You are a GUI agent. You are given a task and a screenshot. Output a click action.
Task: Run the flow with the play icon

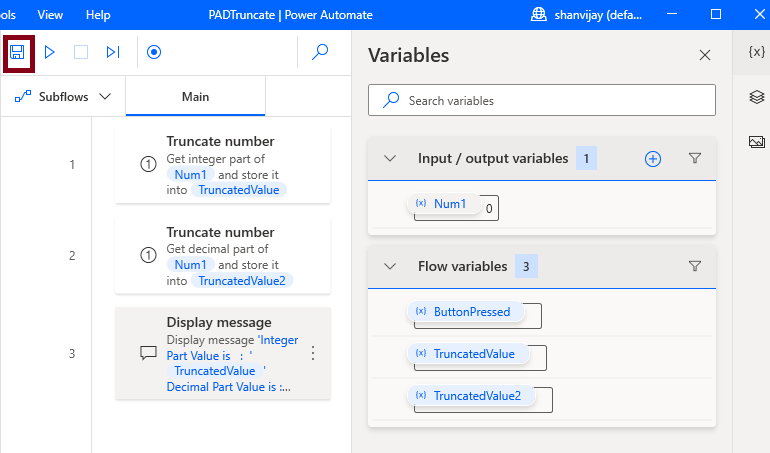point(49,52)
